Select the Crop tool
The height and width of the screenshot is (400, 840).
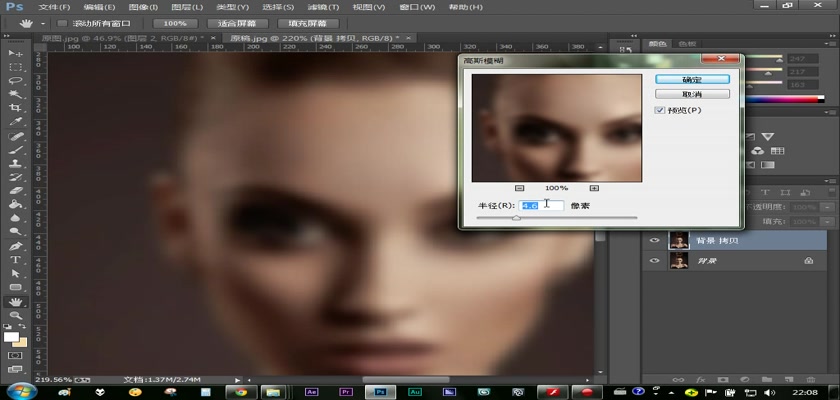(15, 108)
